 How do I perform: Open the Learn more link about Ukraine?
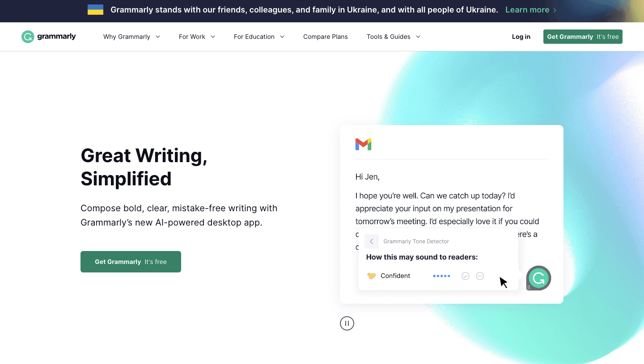[x=527, y=9]
